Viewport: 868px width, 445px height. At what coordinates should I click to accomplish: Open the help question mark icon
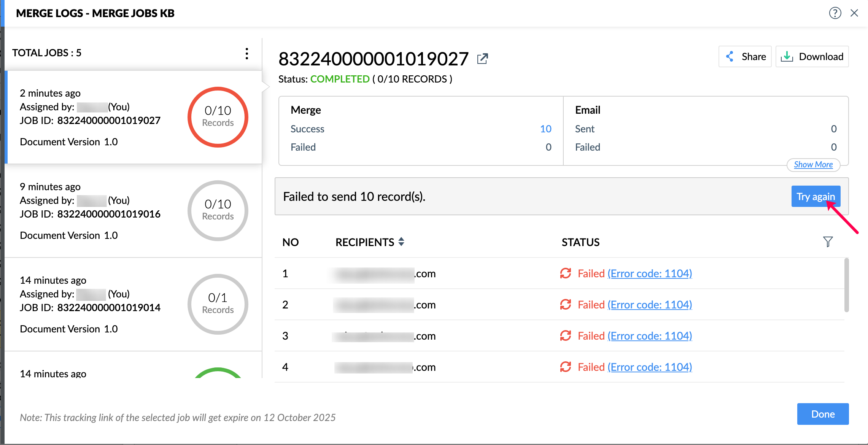click(835, 13)
